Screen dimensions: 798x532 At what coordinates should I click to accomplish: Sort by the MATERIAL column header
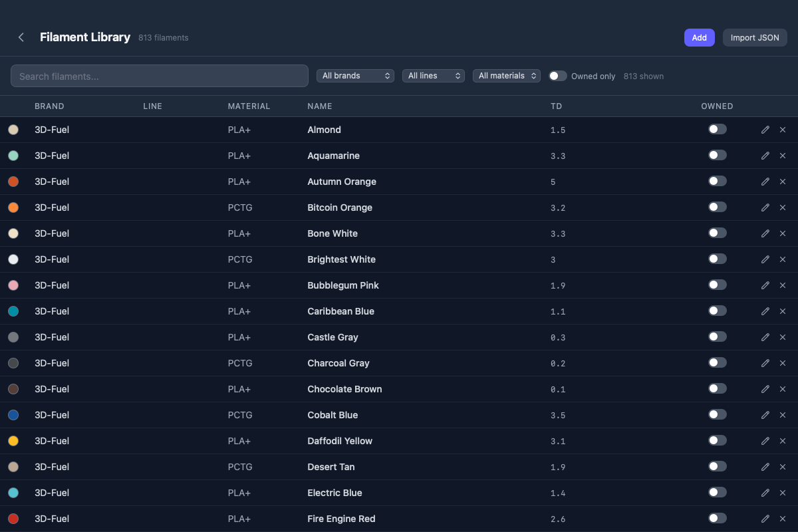(x=249, y=106)
